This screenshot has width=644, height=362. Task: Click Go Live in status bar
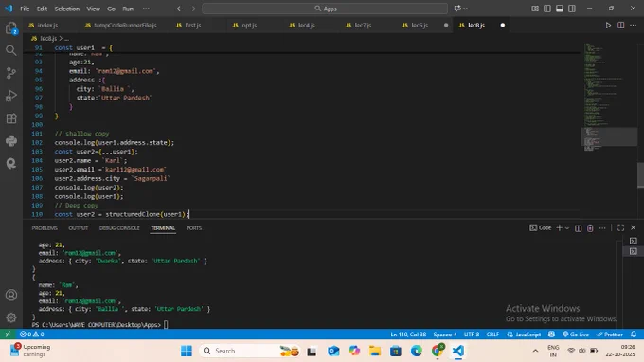(x=576, y=335)
